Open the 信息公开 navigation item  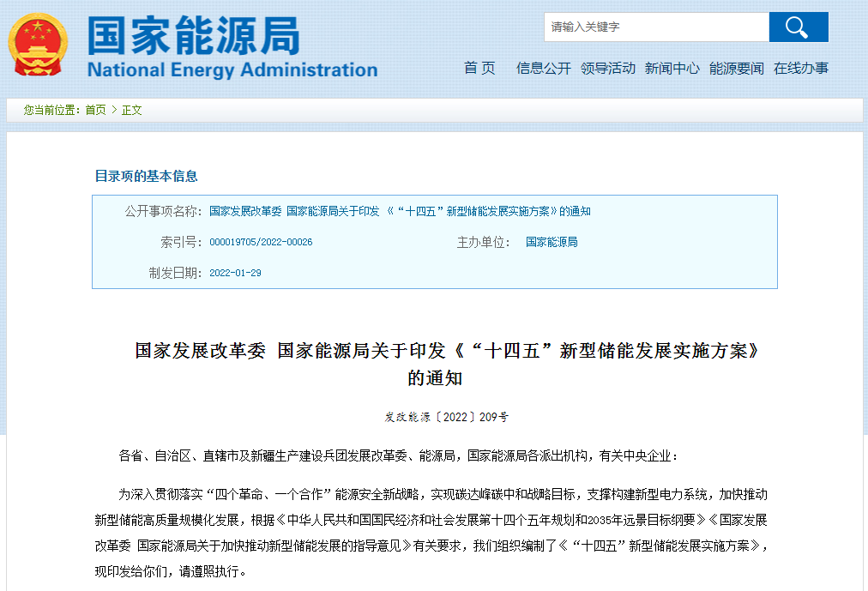tap(543, 69)
